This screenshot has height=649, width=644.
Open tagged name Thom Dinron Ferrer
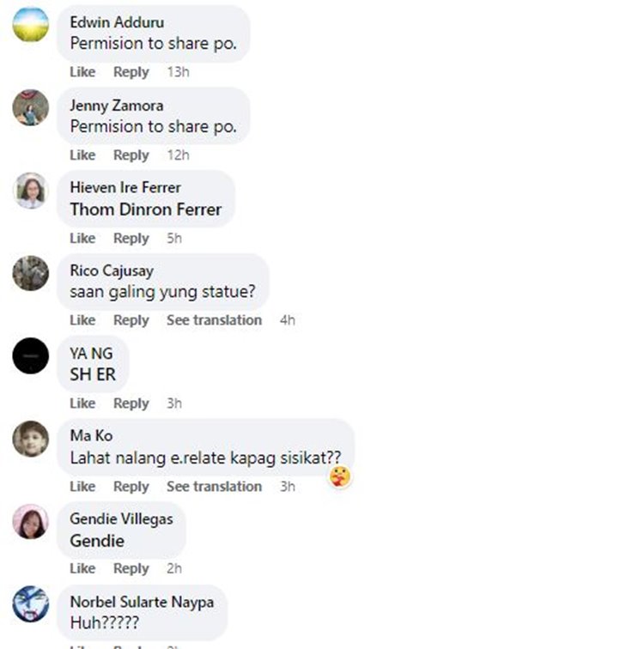click(146, 209)
